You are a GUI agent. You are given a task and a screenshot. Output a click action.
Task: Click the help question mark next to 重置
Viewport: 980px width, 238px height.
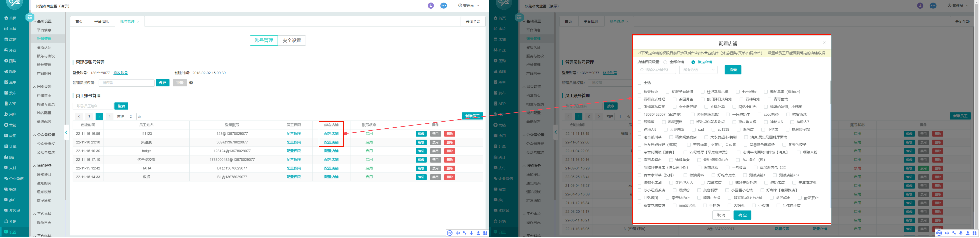[x=191, y=83]
